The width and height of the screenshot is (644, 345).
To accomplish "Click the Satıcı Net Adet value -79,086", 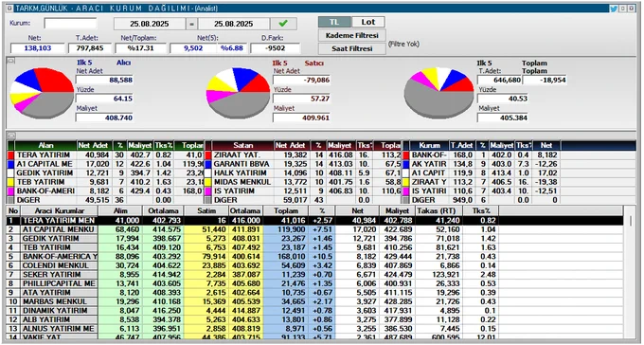I will pyautogui.click(x=301, y=80).
